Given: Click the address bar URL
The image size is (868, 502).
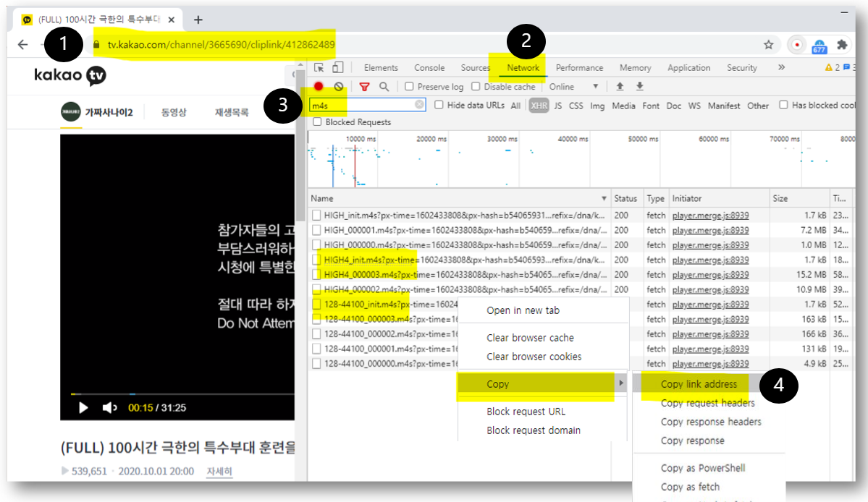Looking at the screenshot, I should click(x=221, y=45).
